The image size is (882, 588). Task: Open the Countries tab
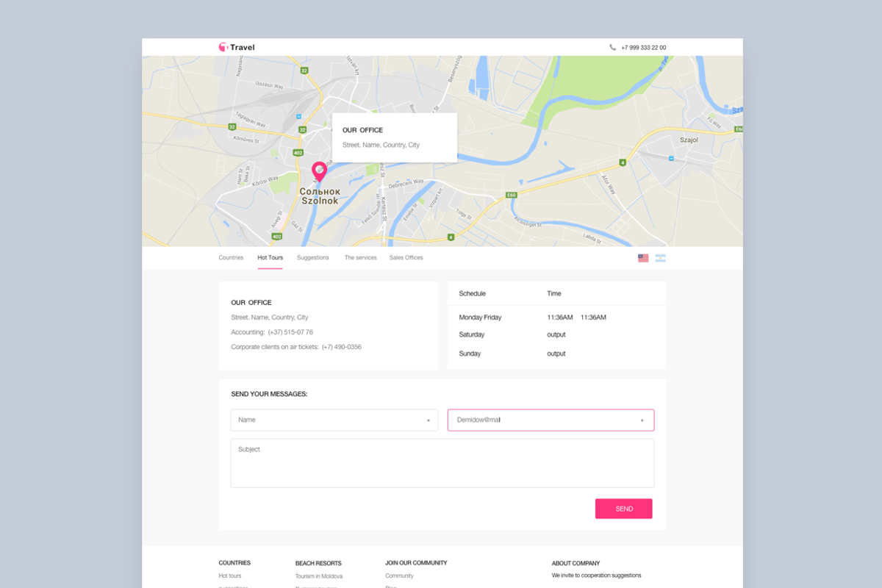pos(231,258)
